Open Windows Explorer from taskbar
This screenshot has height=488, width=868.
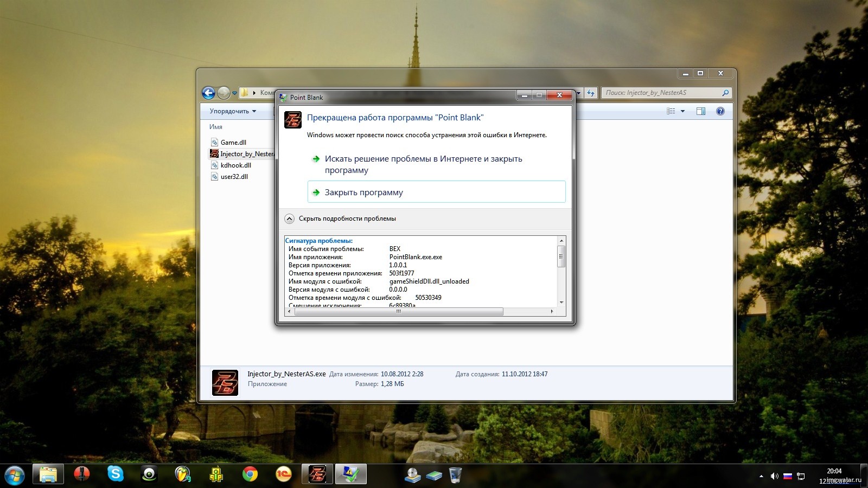pos(48,475)
